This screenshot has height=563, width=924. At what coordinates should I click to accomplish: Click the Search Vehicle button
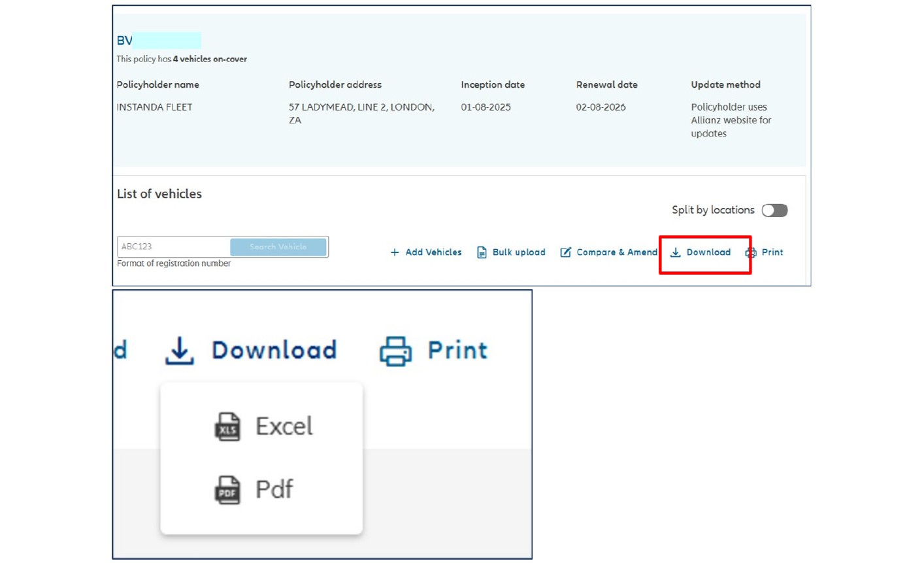click(278, 247)
